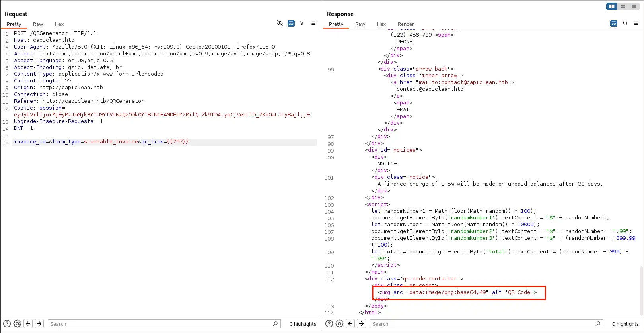644x333 pixels.
Task: Open Response pane hamburger menu
Action: 636,23
